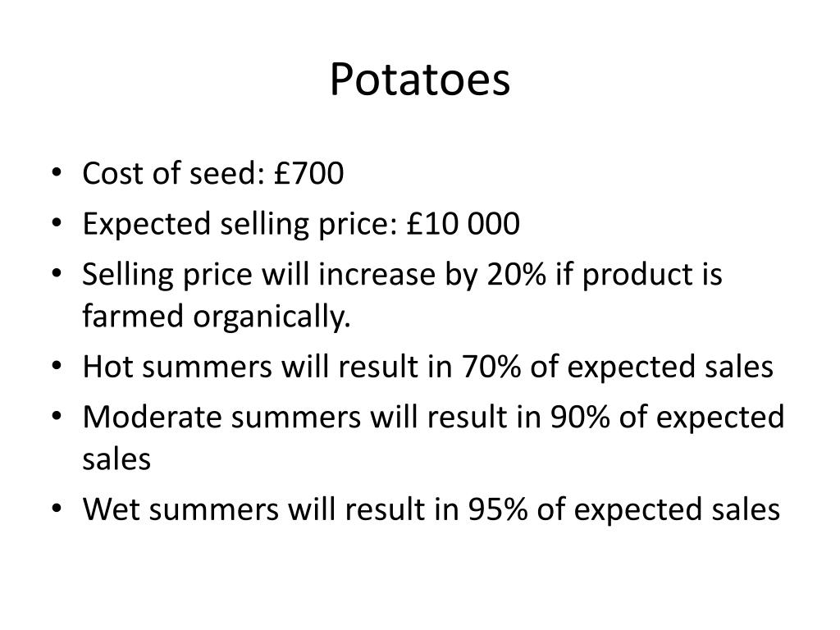The height and width of the screenshot is (630, 840).
Task: Click the Wet summers line
Action: pos(431,509)
